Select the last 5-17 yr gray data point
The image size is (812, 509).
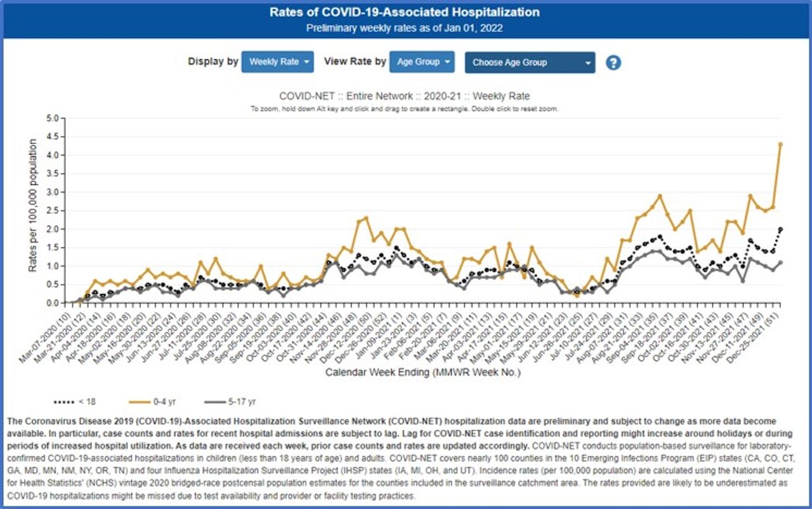click(x=780, y=262)
